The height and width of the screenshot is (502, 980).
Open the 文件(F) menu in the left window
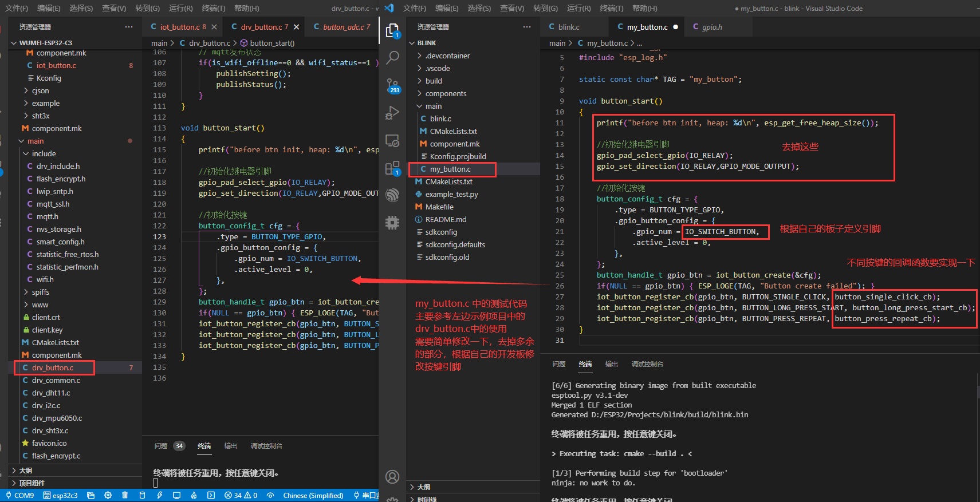17,8
